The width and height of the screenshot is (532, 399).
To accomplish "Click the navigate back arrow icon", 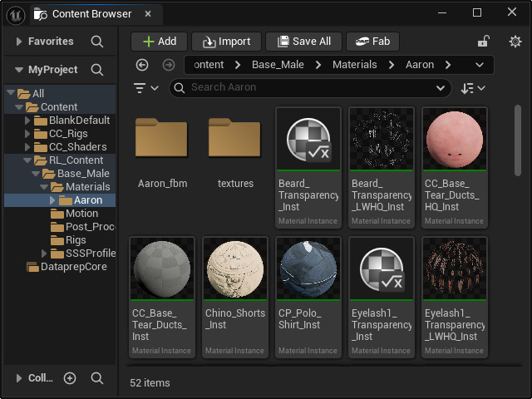I will pyautogui.click(x=142, y=65).
